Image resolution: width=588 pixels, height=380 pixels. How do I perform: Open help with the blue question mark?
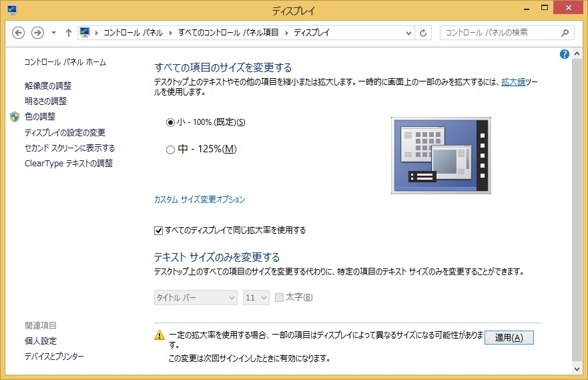coord(564,54)
